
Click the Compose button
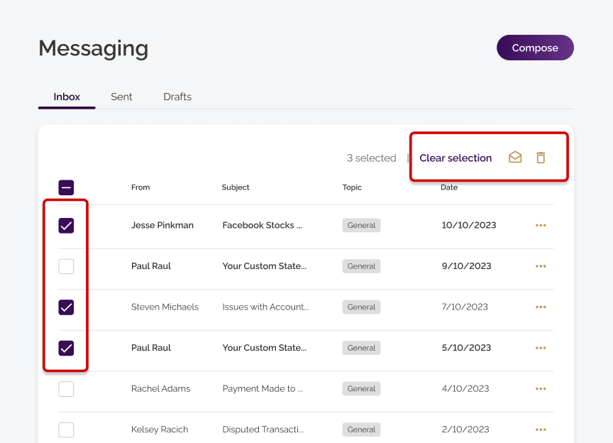click(535, 48)
